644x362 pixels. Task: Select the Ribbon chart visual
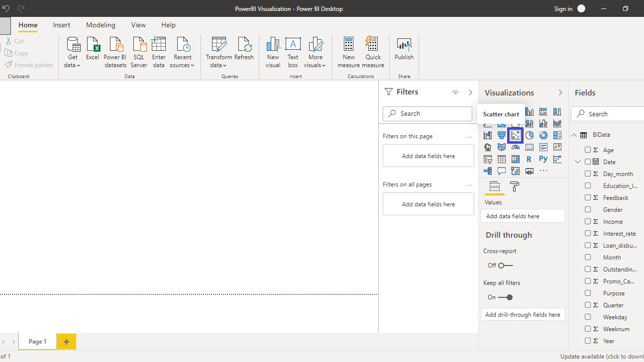tap(557, 123)
